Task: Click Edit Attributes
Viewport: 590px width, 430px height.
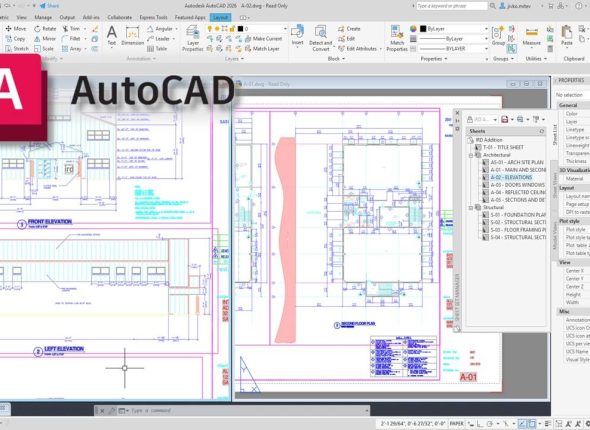Action: pyautogui.click(x=357, y=49)
